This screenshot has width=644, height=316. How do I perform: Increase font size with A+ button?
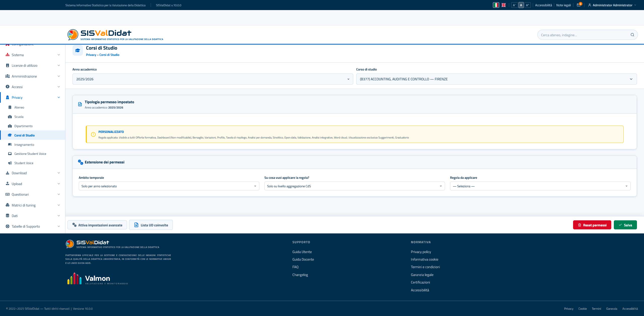528,5
